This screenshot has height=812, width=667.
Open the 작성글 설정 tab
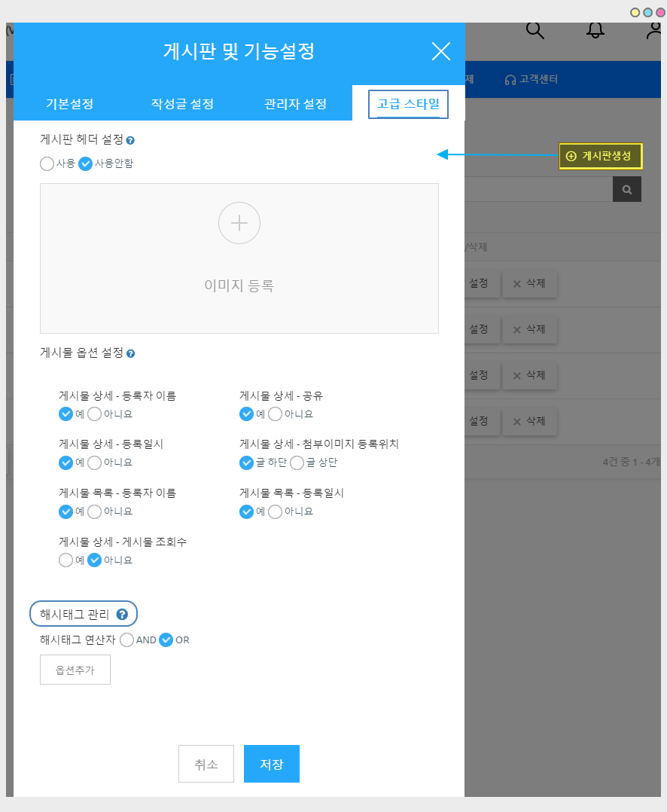182,104
